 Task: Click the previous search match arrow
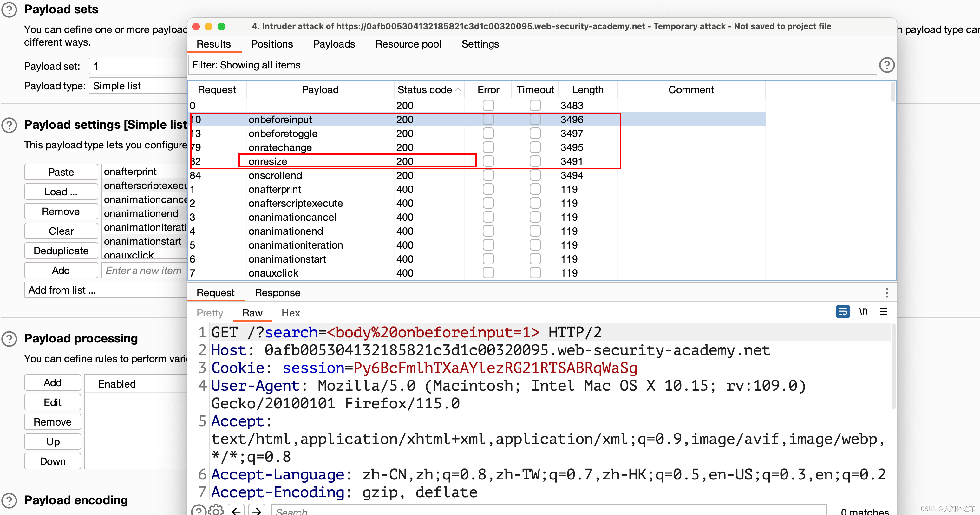click(236, 511)
